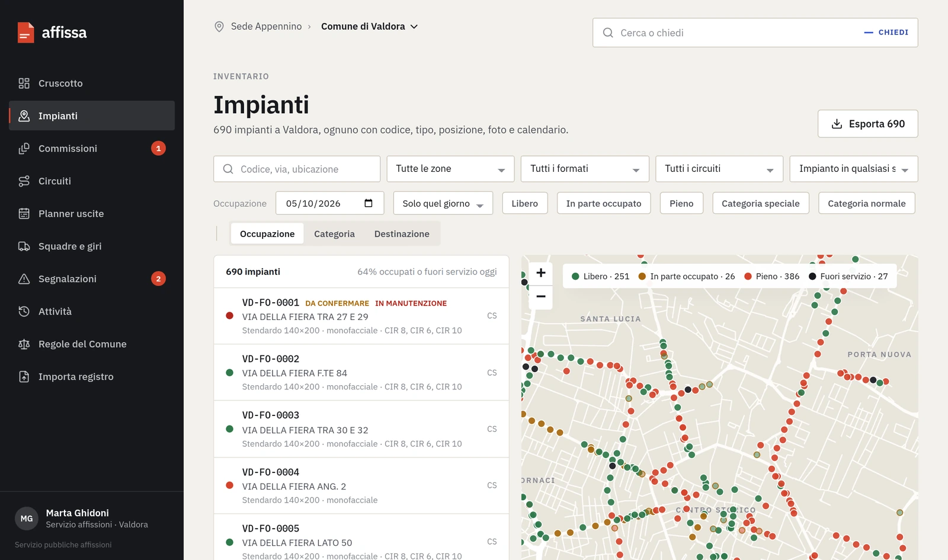Open the Solo quel giorno dropdown
Viewport: 948px width, 560px height.
pyautogui.click(x=443, y=203)
